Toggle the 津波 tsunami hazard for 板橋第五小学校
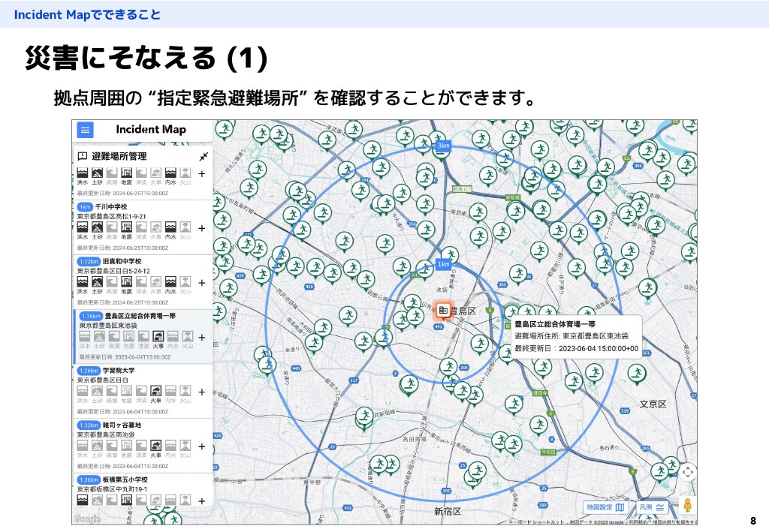Image resolution: width=769 pixels, height=532 pixels. (x=140, y=501)
